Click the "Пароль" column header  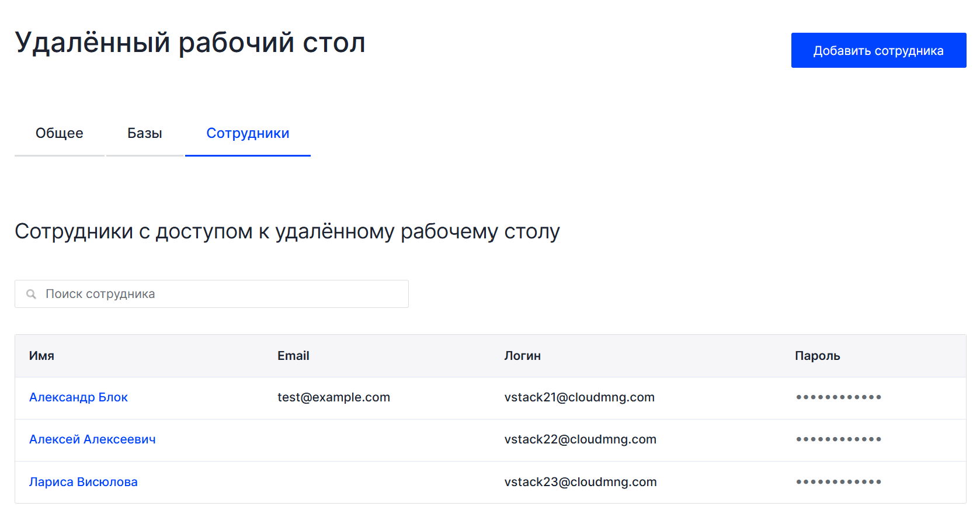pyautogui.click(x=817, y=356)
